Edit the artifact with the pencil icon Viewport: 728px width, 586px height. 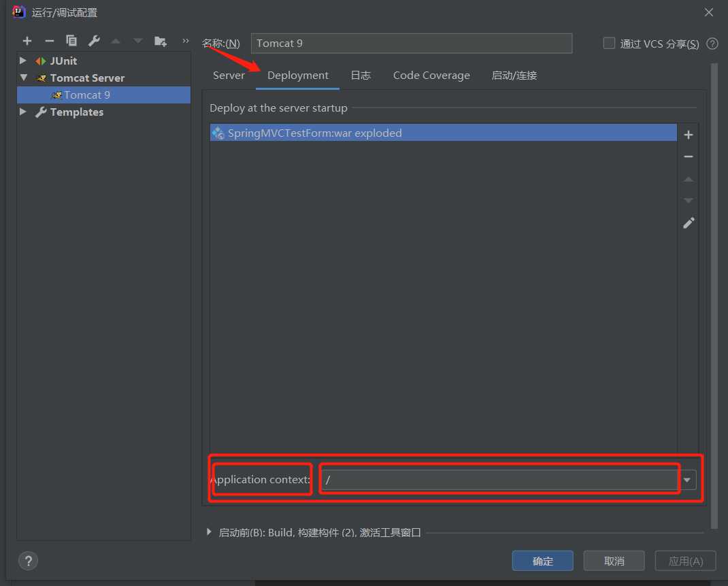pyautogui.click(x=689, y=223)
